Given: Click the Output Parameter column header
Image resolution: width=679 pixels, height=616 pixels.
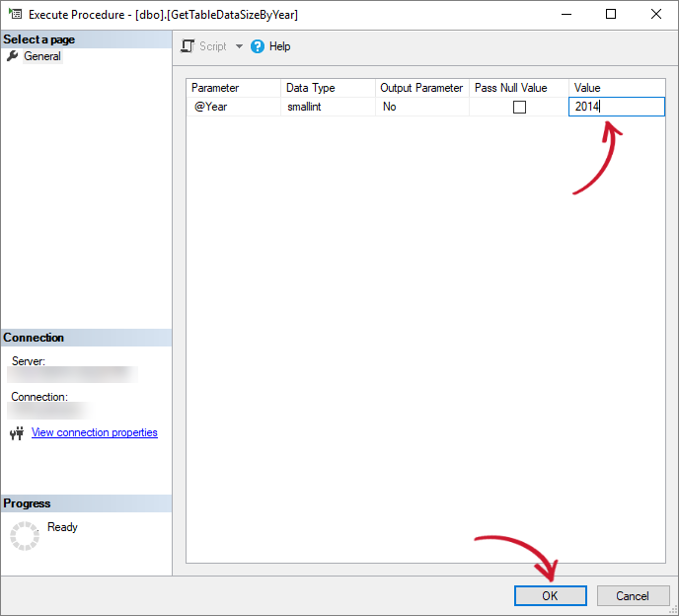Looking at the screenshot, I should coord(421,88).
